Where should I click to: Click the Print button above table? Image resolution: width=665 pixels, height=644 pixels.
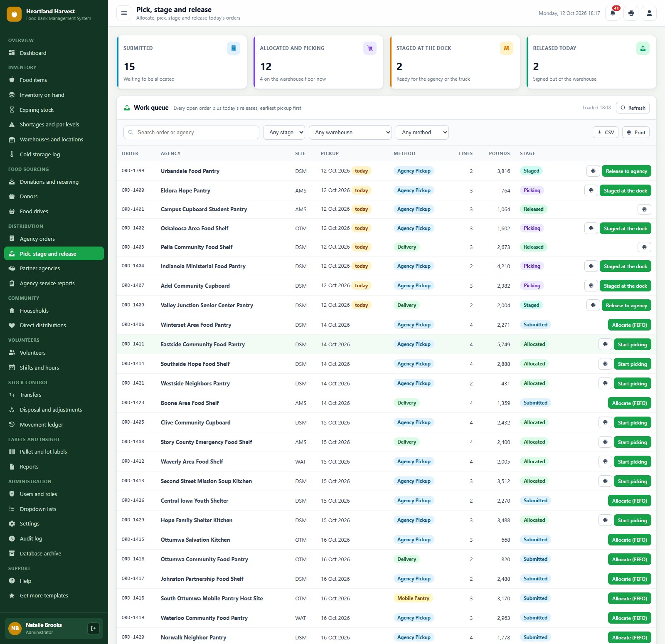[636, 132]
